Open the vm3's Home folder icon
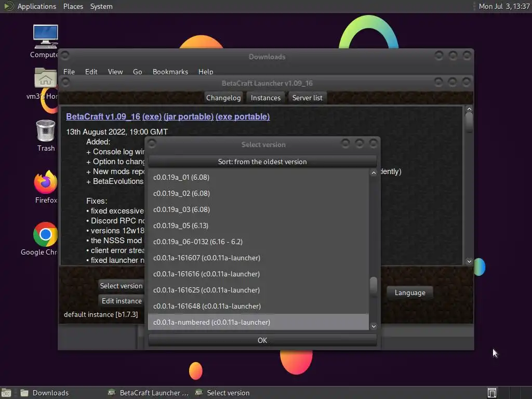Screen dimensions: 532x399 pyautogui.click(x=45, y=84)
